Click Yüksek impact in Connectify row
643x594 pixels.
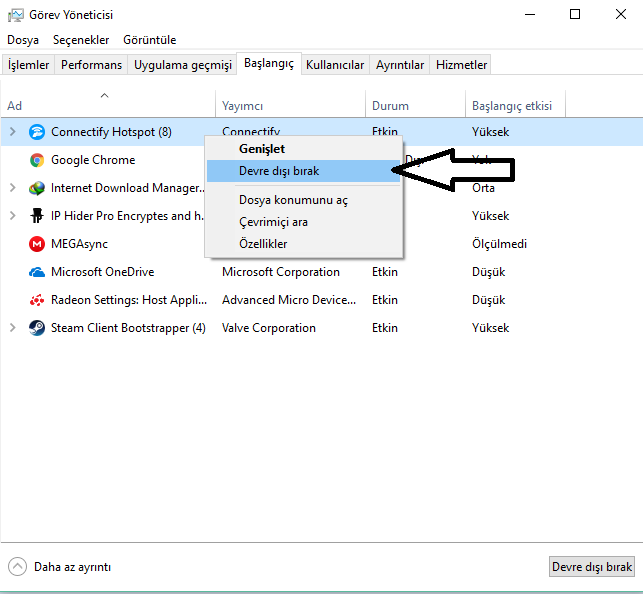coord(490,132)
